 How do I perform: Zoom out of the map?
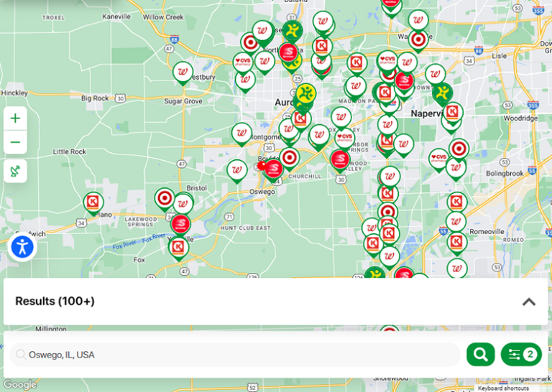tap(15, 142)
